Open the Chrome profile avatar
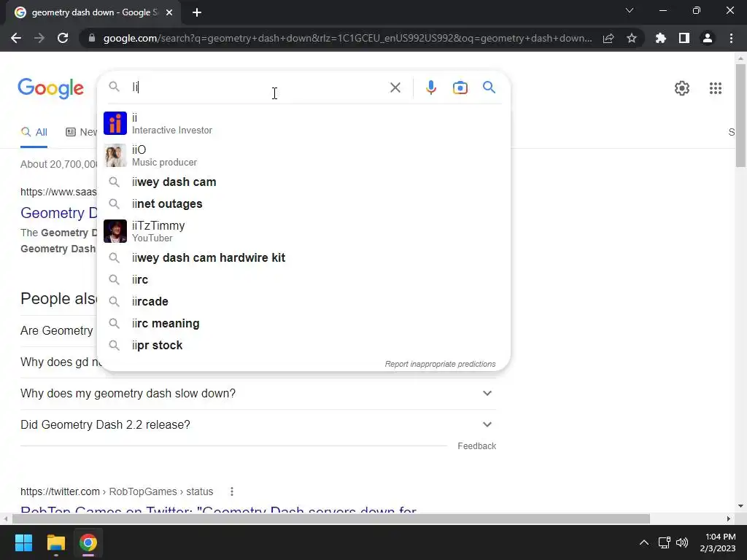The image size is (747, 560). pyautogui.click(x=708, y=38)
